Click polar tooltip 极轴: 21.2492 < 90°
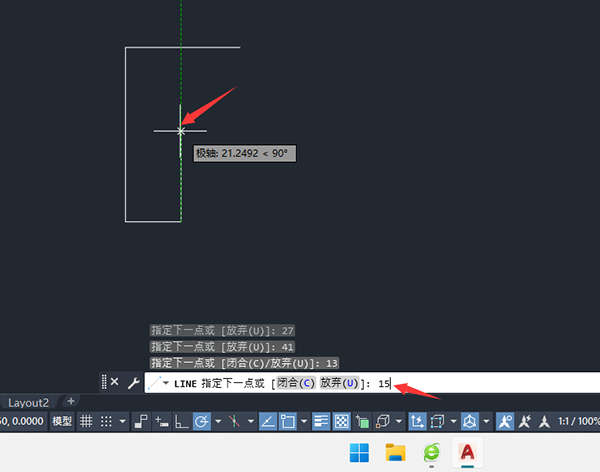The width and height of the screenshot is (600, 472). [x=245, y=154]
